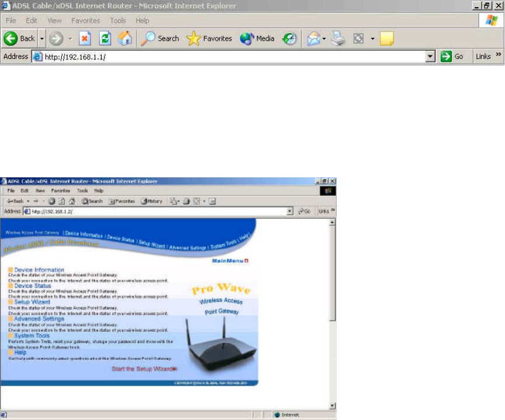Click red Start the Setup Wizard link
The image size is (505, 420).
[144, 369]
